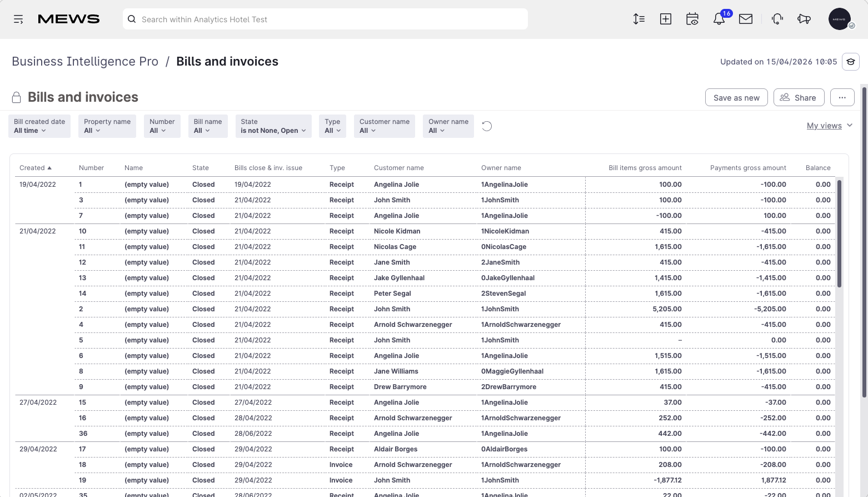868x497 pixels.
Task: Click the 28/06/2022 close date for bill 36
Action: (253, 434)
